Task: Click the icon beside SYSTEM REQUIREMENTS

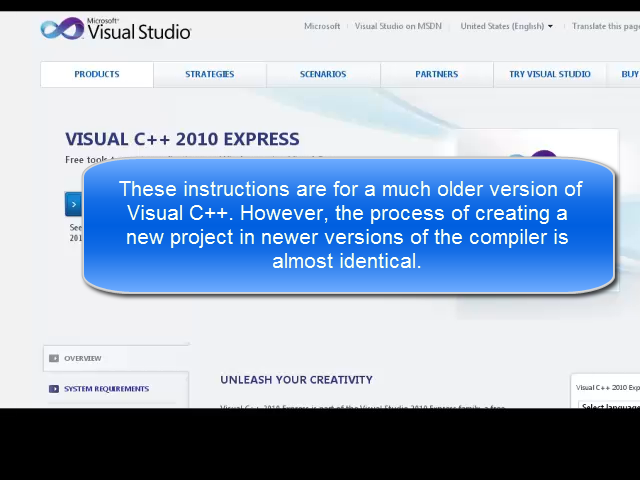Action: point(54,389)
